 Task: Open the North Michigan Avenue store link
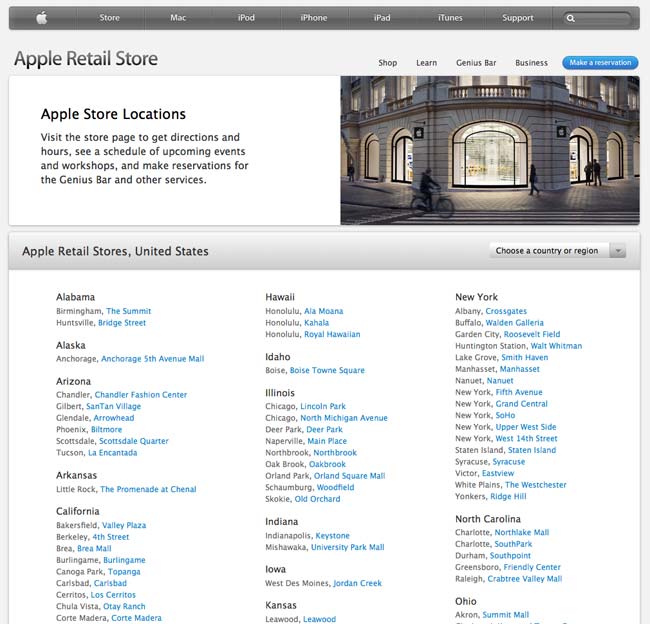click(x=344, y=418)
